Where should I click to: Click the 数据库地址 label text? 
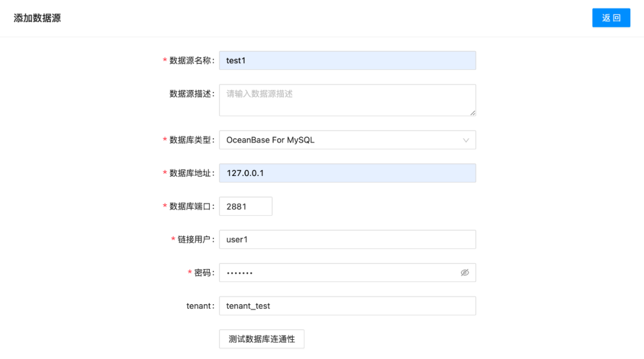190,174
